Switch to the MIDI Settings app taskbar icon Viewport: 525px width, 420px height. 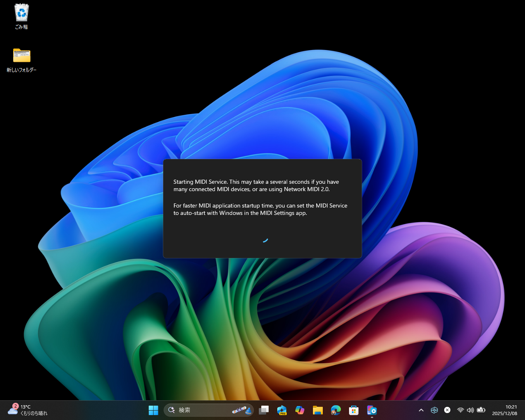coord(372,410)
